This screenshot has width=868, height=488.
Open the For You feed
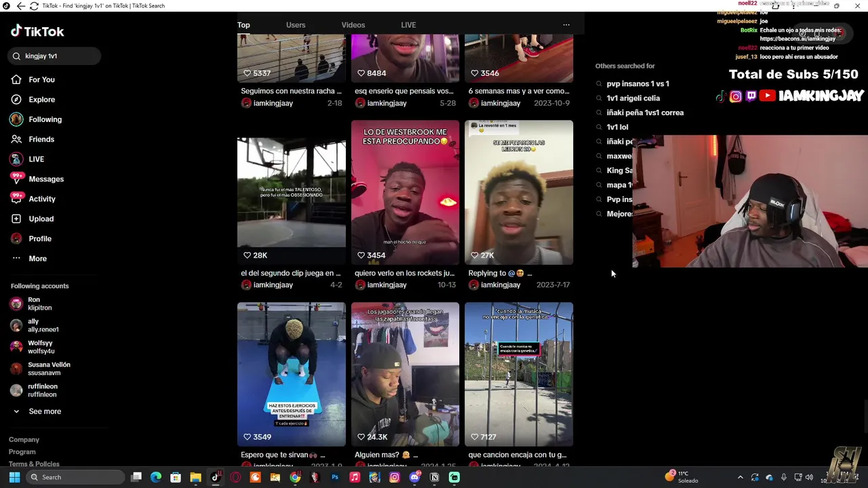33,79
